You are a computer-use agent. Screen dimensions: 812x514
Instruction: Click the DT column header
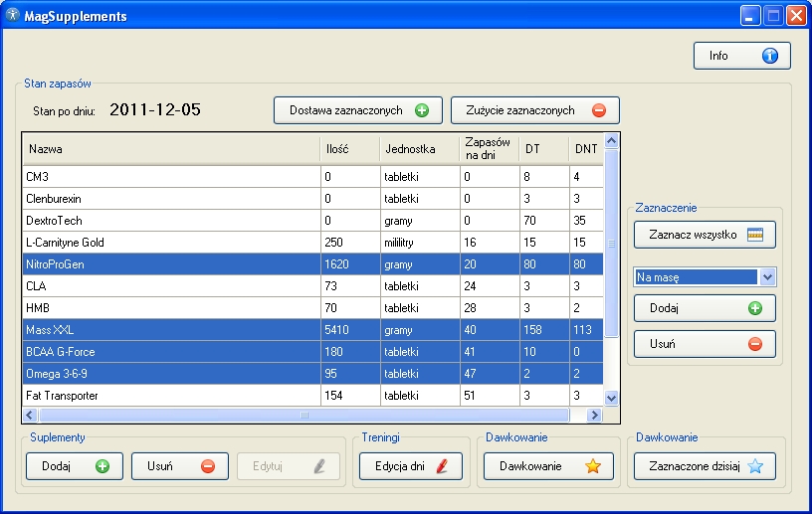[543, 149]
